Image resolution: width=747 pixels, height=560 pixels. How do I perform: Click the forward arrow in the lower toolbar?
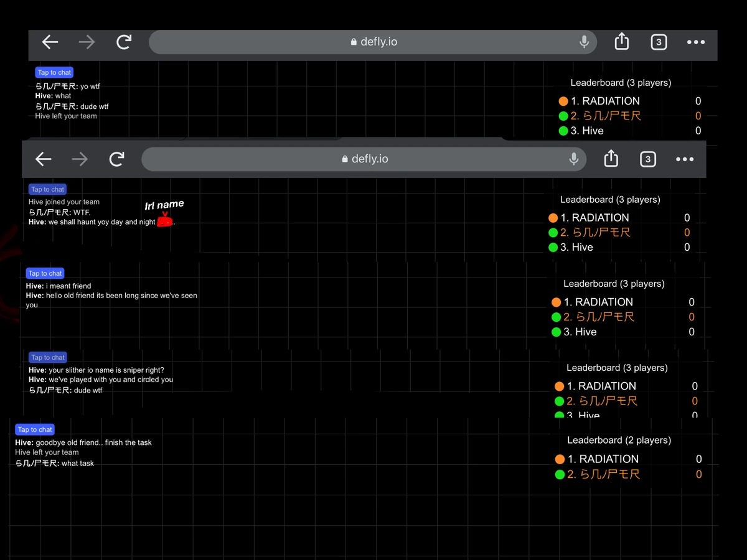tap(80, 159)
